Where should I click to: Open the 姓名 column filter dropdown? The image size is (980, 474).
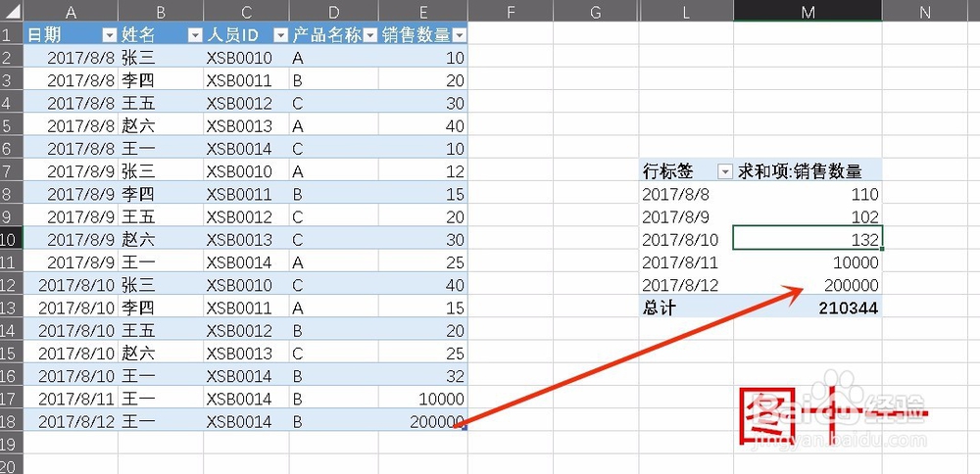pyautogui.click(x=196, y=35)
